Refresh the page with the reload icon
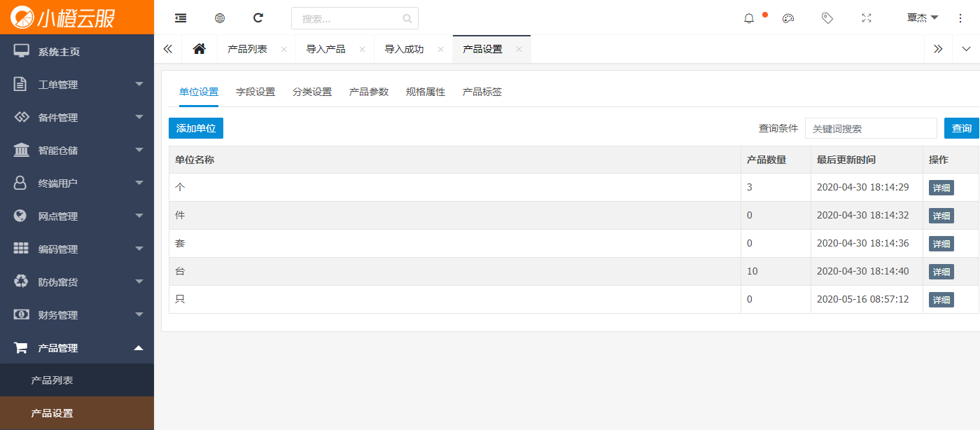 258,18
